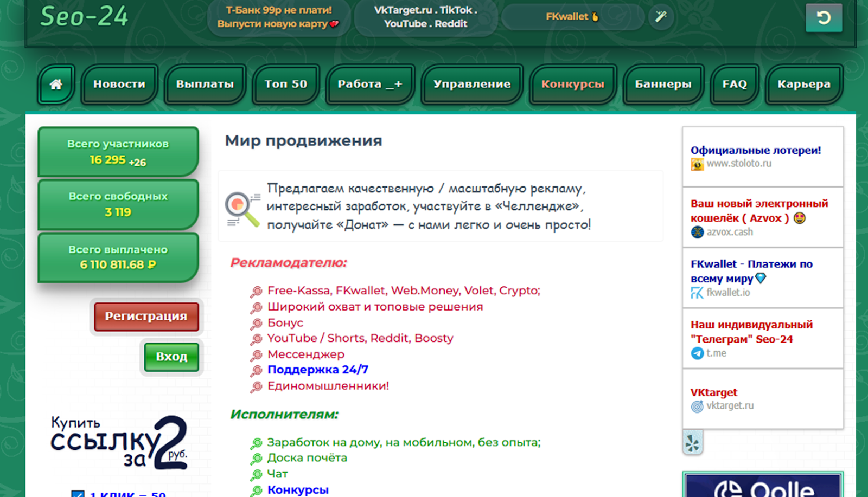Open the Телеграм Seo-24 ad link
The width and height of the screenshot is (868, 497).
click(x=751, y=332)
